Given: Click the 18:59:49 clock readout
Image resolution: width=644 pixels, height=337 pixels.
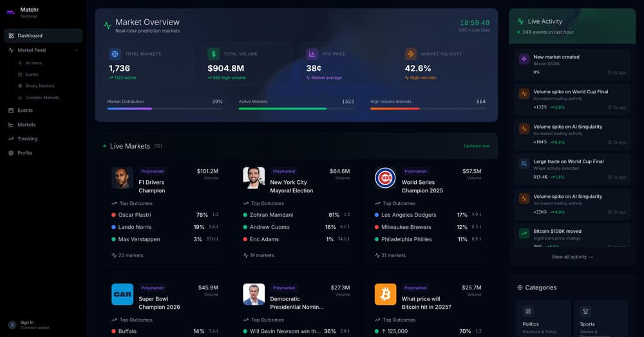Looking at the screenshot, I should 475,23.
